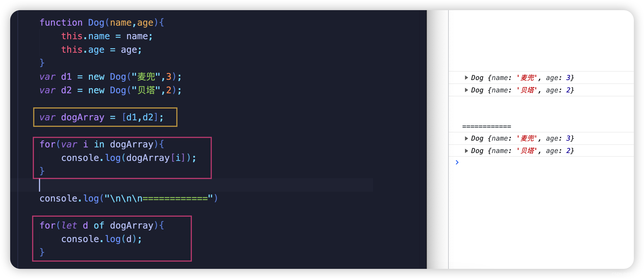Click the var d2 declaration line
The image size is (644, 279).
click(110, 90)
